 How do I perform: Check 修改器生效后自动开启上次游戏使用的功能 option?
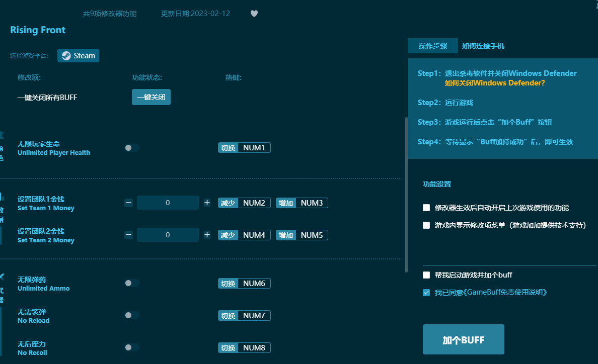(x=426, y=208)
